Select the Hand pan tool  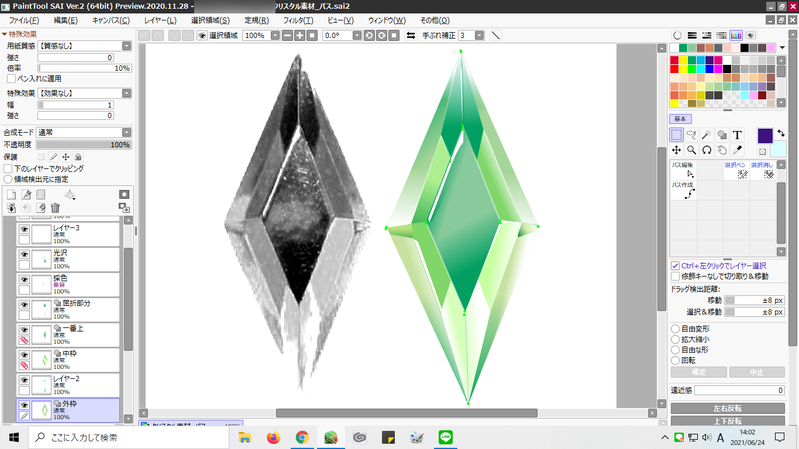click(x=722, y=150)
